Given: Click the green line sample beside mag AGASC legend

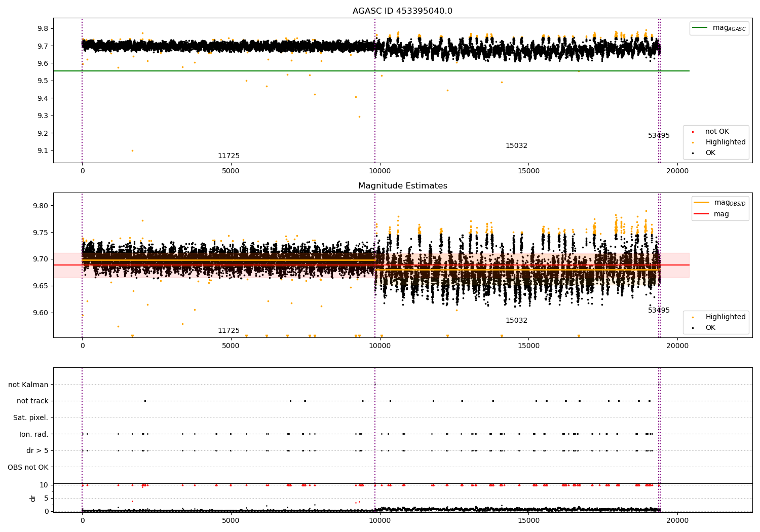Looking at the screenshot, I should 700,28.
